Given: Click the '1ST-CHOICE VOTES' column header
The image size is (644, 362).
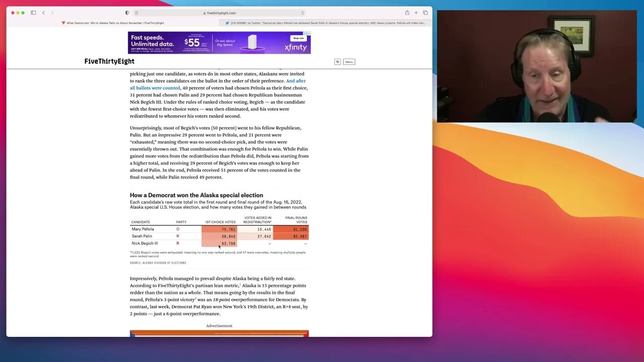Looking at the screenshot, I should click(x=220, y=222).
